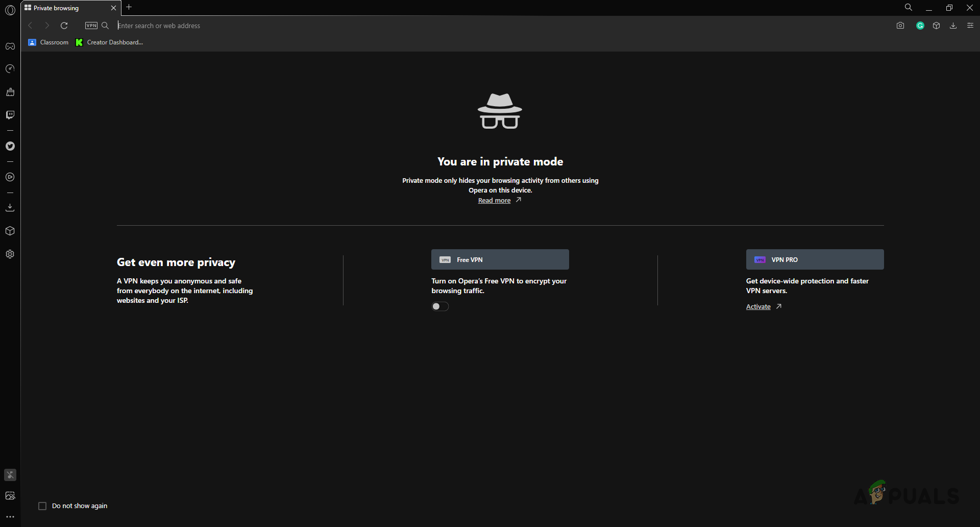The width and height of the screenshot is (980, 527).
Task: Open Extensions cube in left sidebar
Action: pos(10,231)
